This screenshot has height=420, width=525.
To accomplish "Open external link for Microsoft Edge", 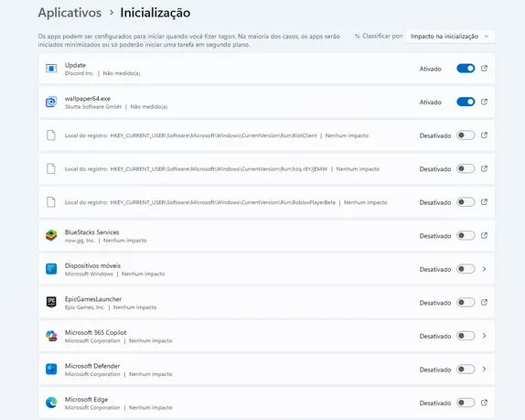I will click(x=484, y=403).
